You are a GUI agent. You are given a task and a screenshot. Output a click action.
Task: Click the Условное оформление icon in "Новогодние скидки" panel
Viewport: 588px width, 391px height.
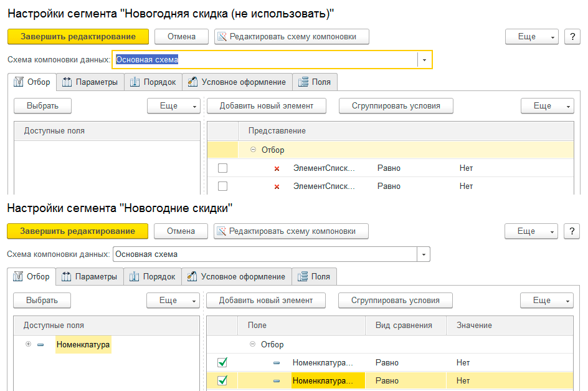pos(192,277)
